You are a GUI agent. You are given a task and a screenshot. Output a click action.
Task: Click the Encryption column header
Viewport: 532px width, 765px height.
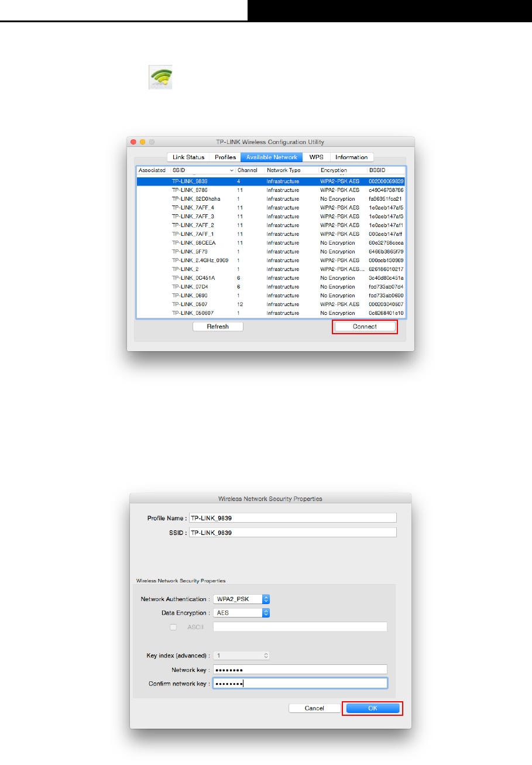342,170
